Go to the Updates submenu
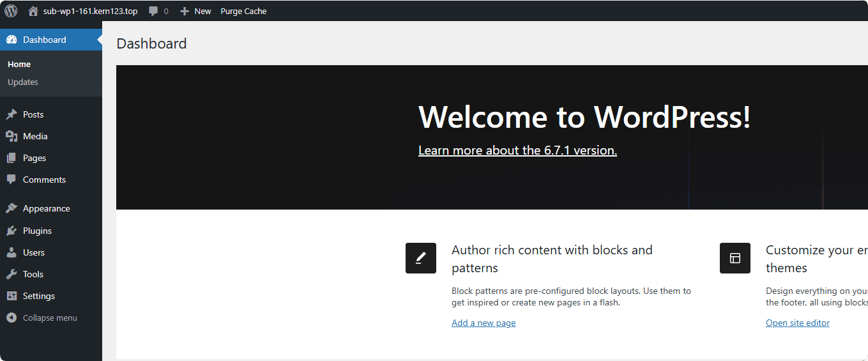 point(23,82)
